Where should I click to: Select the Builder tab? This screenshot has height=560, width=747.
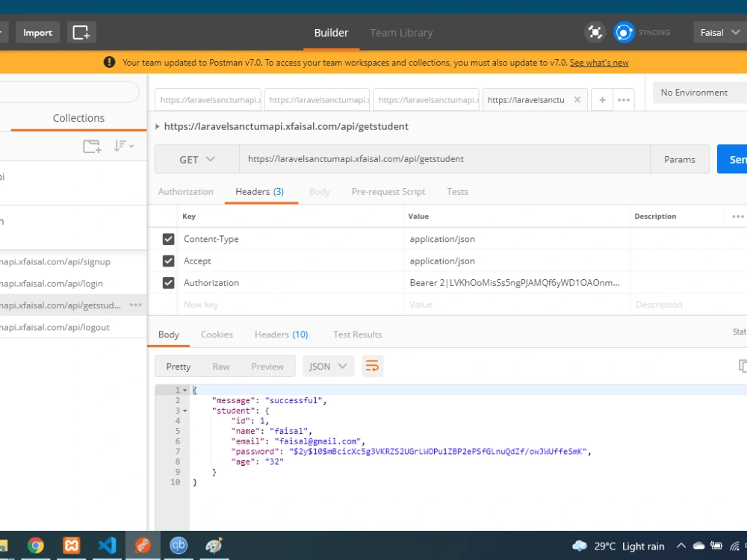[331, 32]
